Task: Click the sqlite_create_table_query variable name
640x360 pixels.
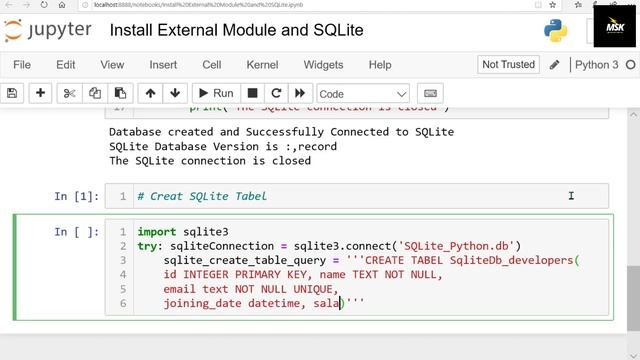Action: coord(245,260)
